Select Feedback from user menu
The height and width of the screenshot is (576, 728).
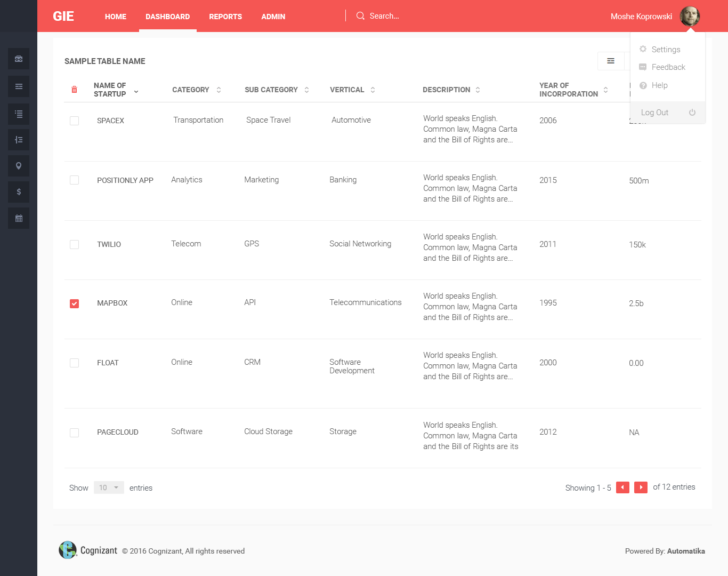pyautogui.click(x=668, y=67)
